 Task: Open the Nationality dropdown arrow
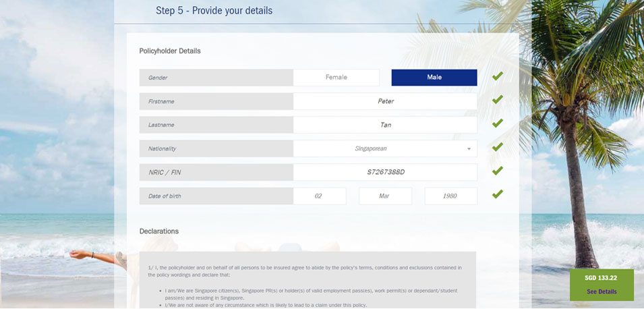point(469,148)
